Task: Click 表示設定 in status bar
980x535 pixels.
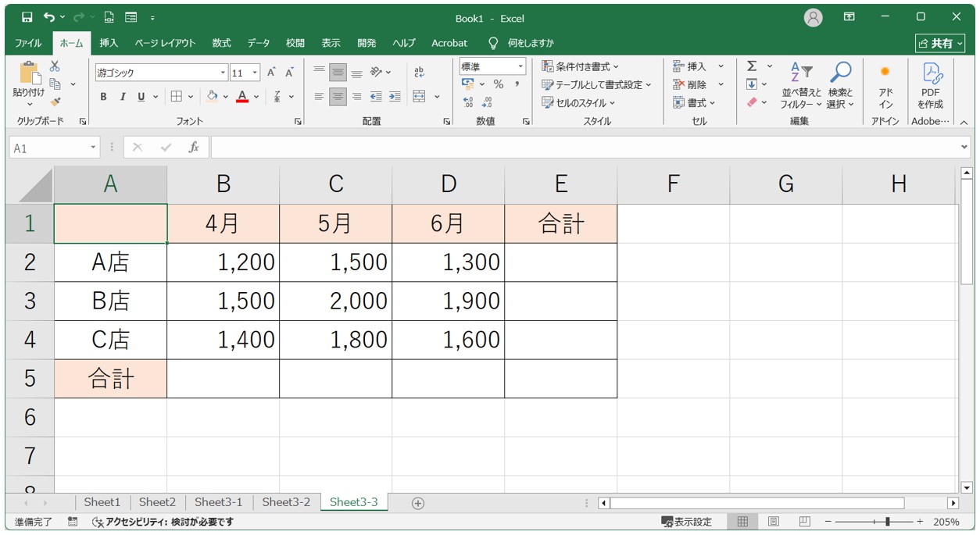Action: [x=687, y=522]
